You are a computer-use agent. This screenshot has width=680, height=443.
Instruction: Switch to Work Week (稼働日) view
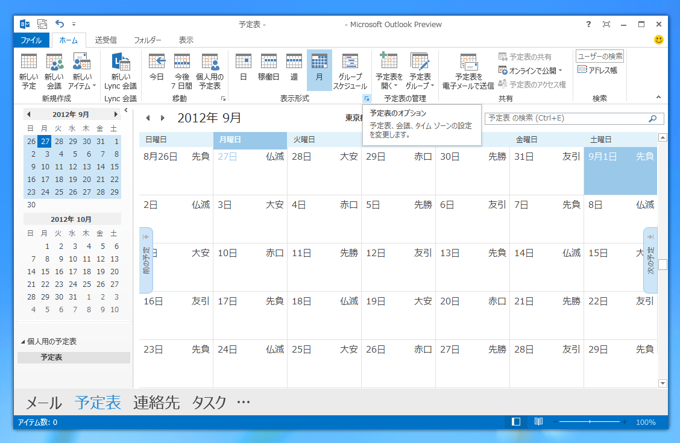[x=268, y=68]
